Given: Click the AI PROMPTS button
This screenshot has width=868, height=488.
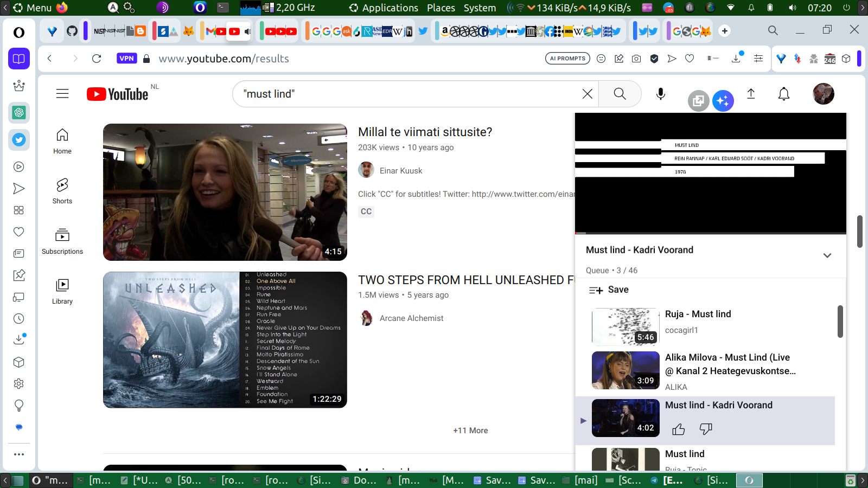Looking at the screenshot, I should pyautogui.click(x=567, y=59).
